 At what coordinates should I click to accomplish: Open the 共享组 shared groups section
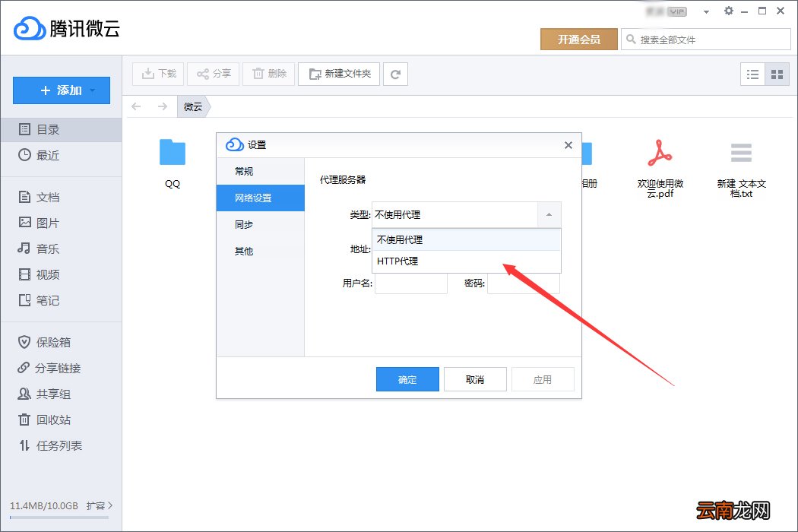click(50, 394)
